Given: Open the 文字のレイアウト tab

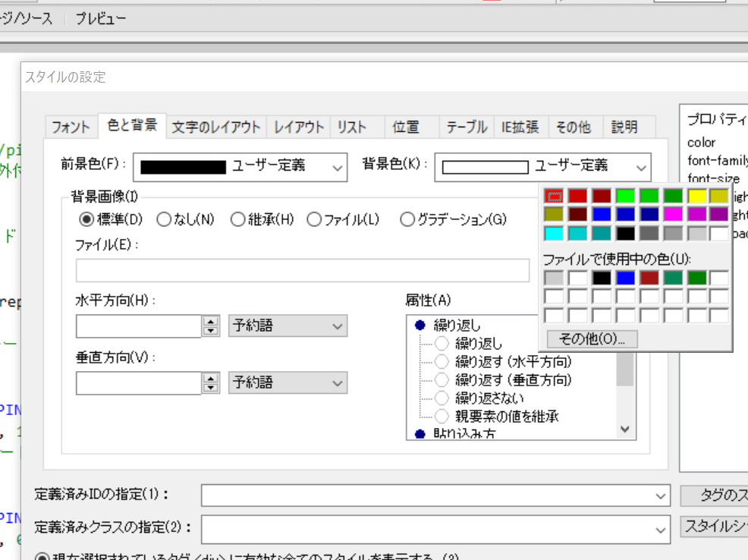Looking at the screenshot, I should pyautogui.click(x=216, y=127).
